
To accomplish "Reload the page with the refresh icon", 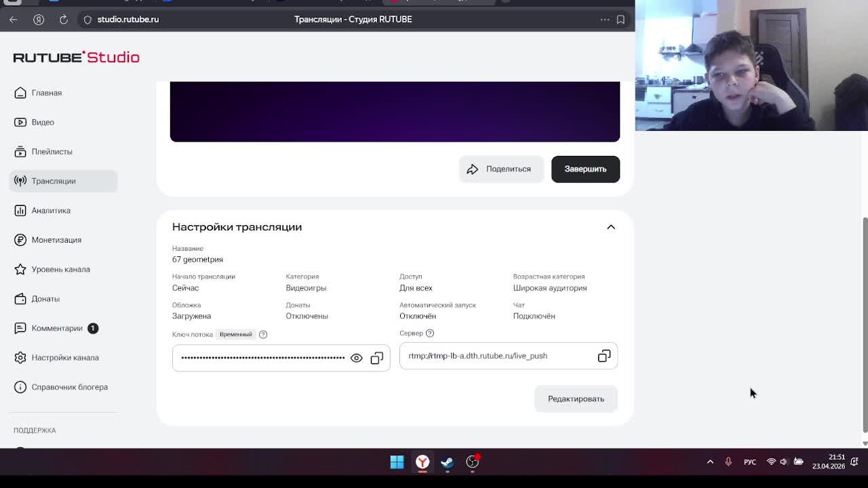I will 63,20.
